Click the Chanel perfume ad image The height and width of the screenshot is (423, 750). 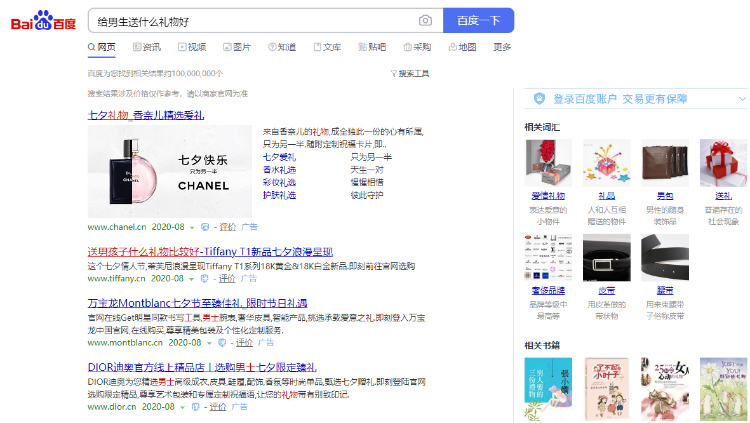coord(170,171)
